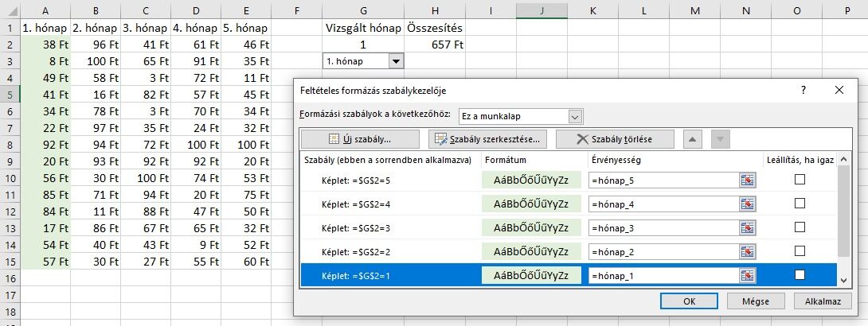868x326 pixels.
Task: Click range selector icon for hónap_4 rule
Action: click(x=747, y=204)
